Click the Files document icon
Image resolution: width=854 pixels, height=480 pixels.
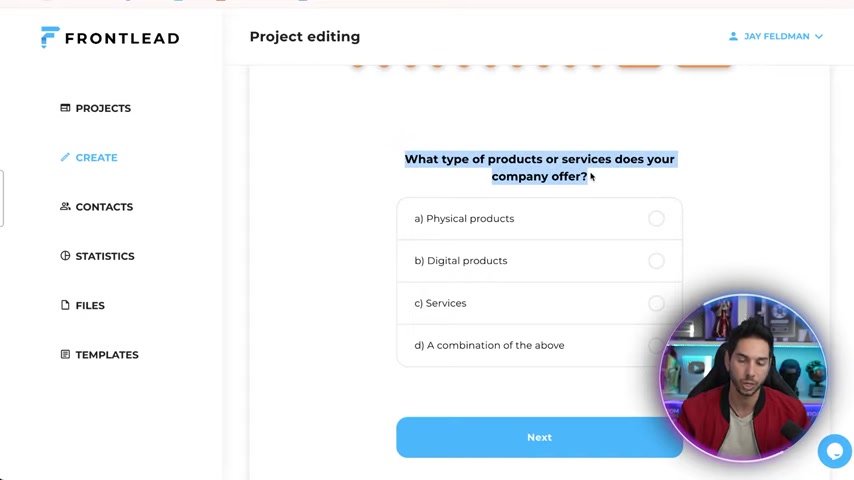(x=65, y=305)
